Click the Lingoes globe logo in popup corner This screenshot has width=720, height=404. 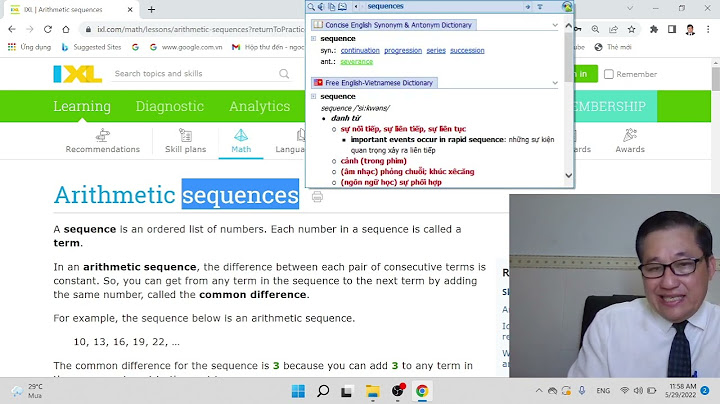567,6
